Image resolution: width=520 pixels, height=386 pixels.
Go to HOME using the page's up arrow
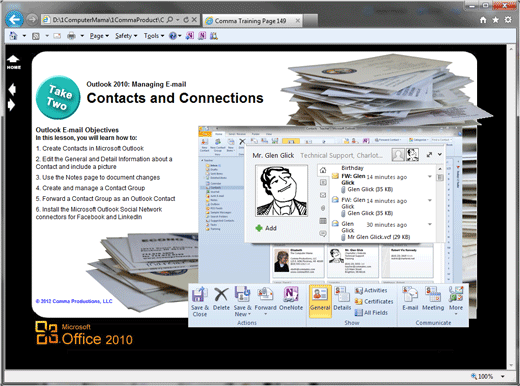(13, 62)
